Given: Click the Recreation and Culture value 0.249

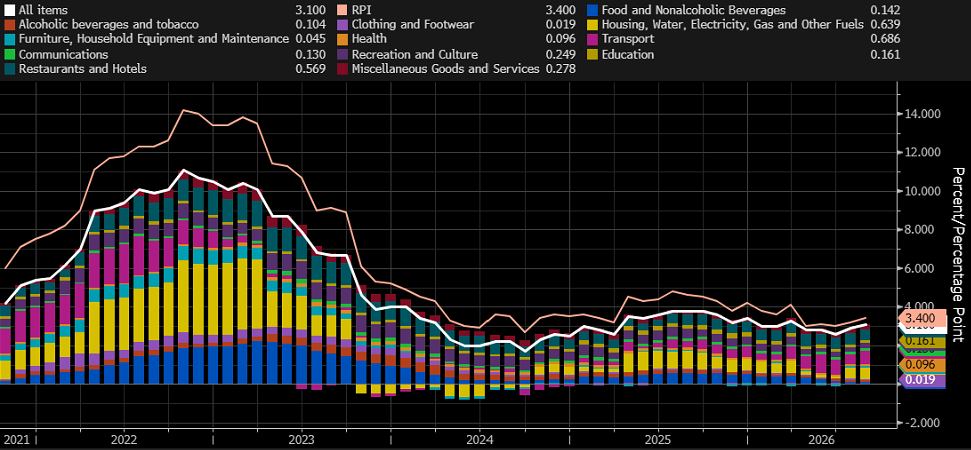Looking at the screenshot, I should point(560,54).
